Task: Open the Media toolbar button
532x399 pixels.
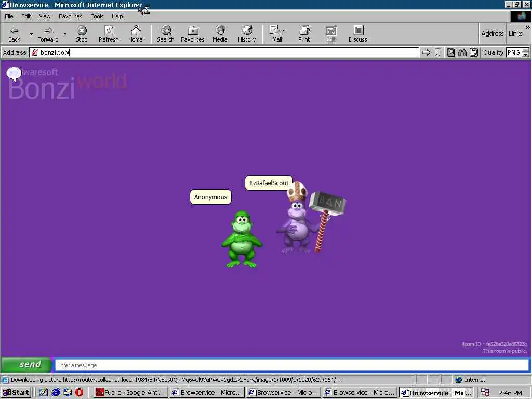Action: (220, 34)
